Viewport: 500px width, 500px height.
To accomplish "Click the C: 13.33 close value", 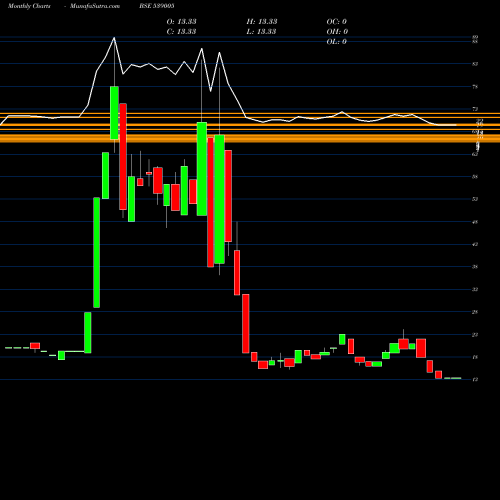I will point(181,31).
